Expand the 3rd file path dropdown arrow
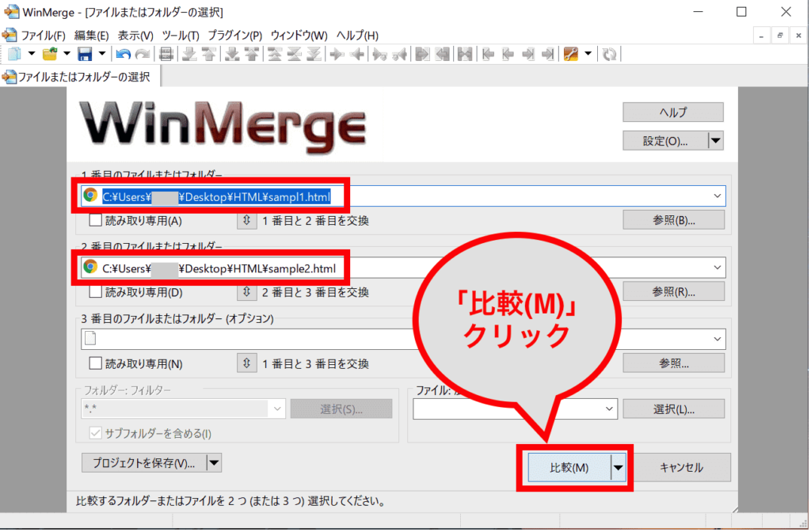The image size is (811, 532). tap(717, 339)
